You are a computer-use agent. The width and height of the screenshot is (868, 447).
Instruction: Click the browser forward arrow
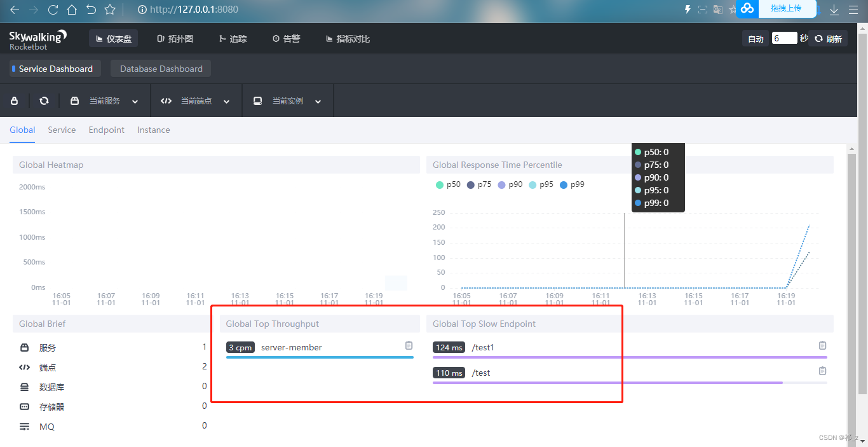34,10
